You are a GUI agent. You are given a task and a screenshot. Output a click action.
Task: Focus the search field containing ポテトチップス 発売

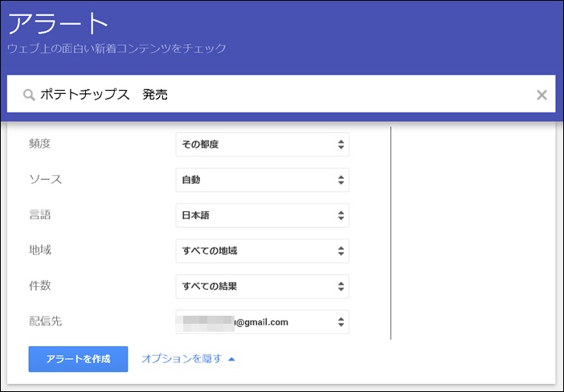pyautogui.click(x=281, y=96)
